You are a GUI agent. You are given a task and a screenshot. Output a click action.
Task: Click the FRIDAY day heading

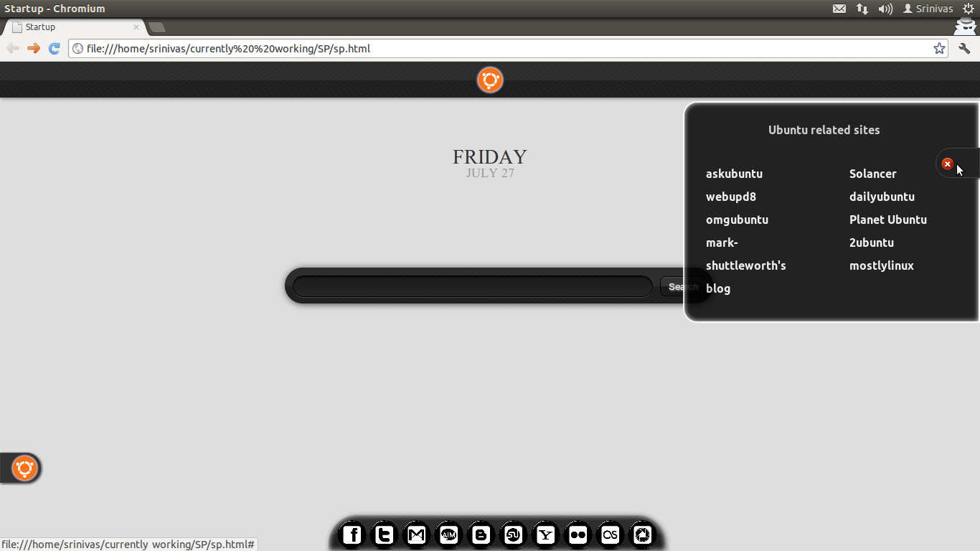[x=490, y=156]
